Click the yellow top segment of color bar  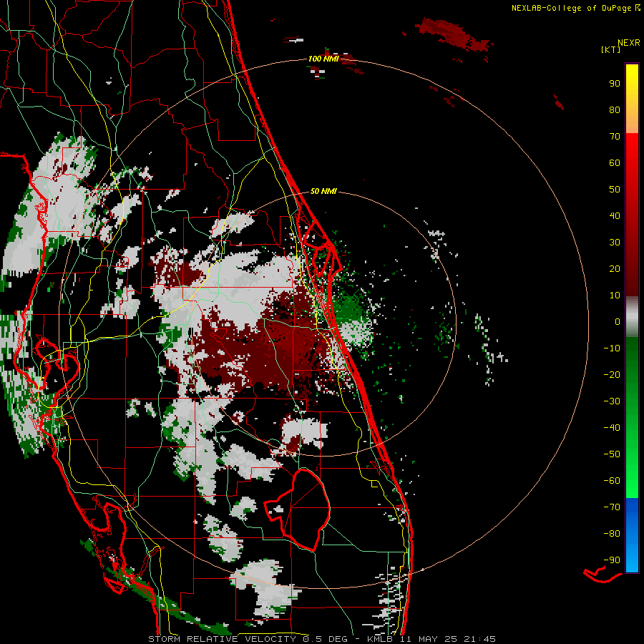[632, 99]
